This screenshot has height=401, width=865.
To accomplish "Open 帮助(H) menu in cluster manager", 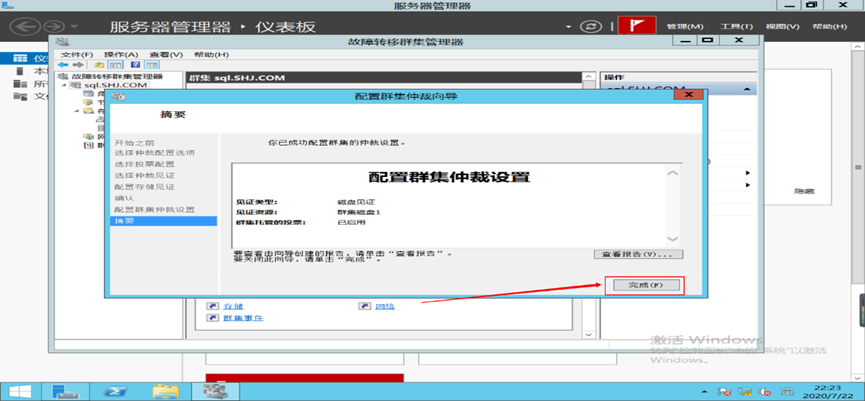I will tap(211, 55).
